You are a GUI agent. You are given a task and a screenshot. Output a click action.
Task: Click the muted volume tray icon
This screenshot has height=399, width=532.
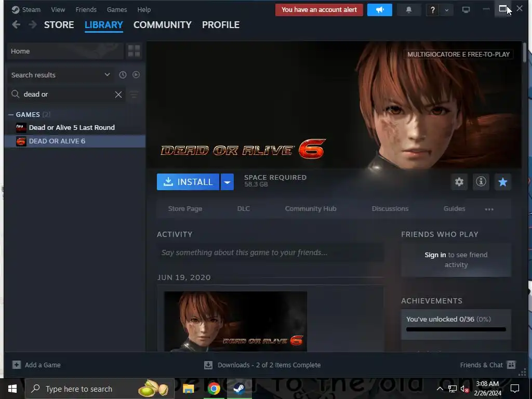coord(464,389)
